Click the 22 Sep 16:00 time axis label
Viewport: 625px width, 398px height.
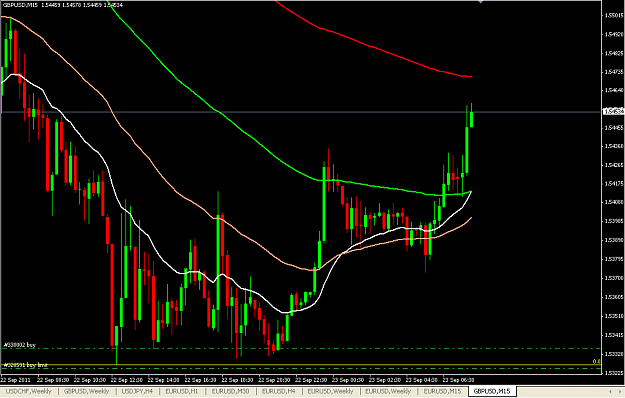pos(201,380)
